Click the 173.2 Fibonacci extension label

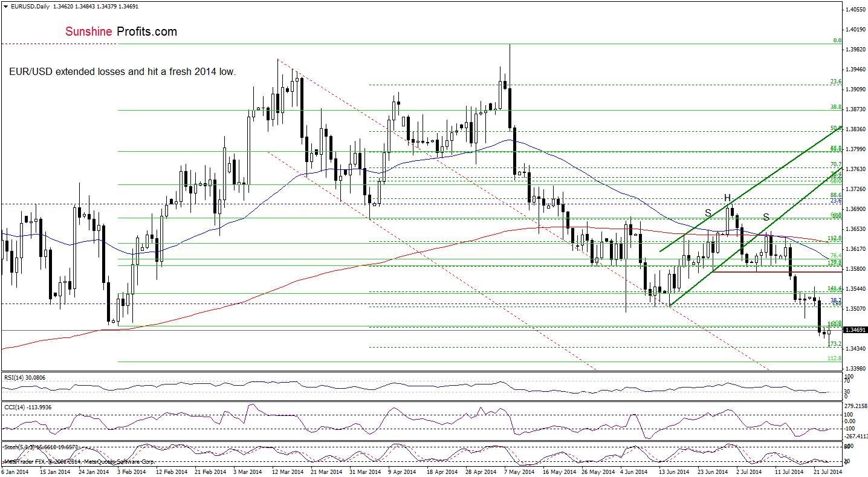pyautogui.click(x=835, y=343)
